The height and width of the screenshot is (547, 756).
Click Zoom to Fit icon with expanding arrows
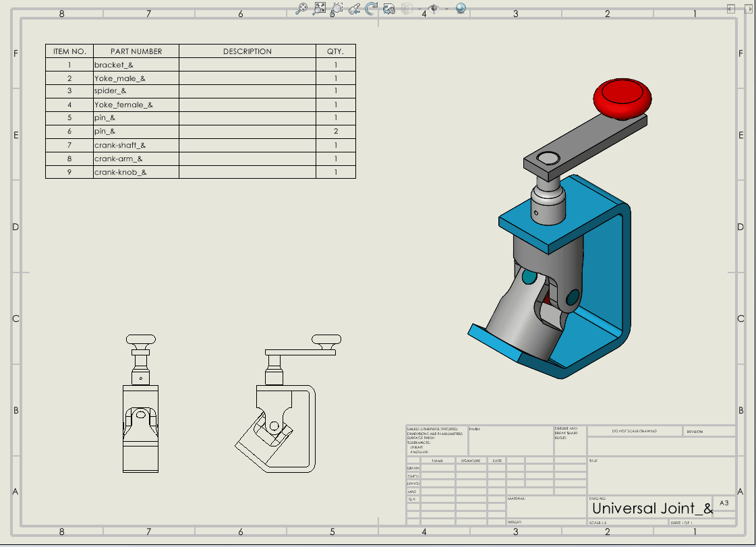tap(320, 8)
